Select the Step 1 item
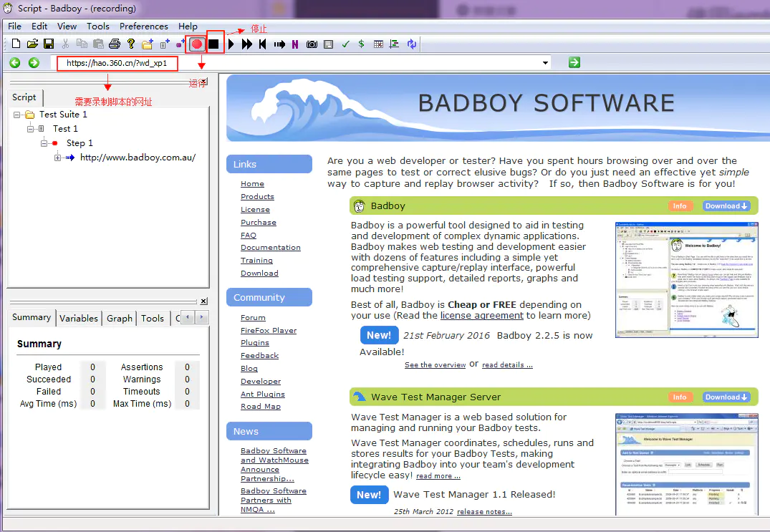The height and width of the screenshot is (532, 770). coord(80,142)
